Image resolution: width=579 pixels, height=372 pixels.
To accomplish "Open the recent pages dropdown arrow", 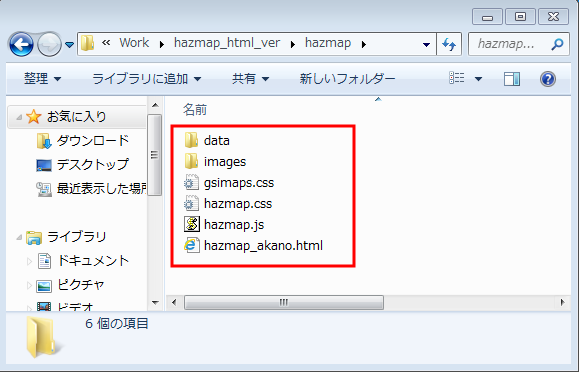I will point(69,45).
